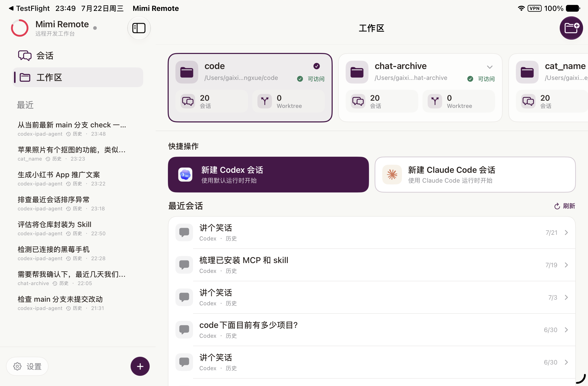Click the 最近会话 section heading

click(x=186, y=206)
